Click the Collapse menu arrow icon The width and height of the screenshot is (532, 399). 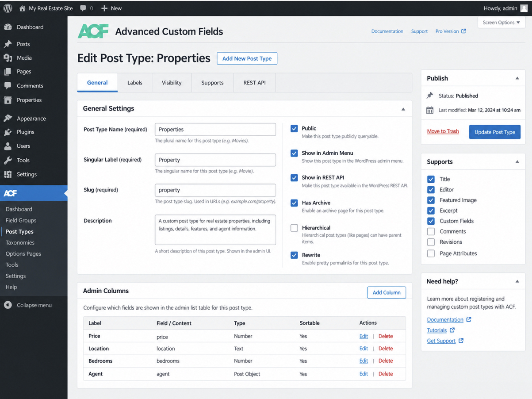click(x=8, y=305)
